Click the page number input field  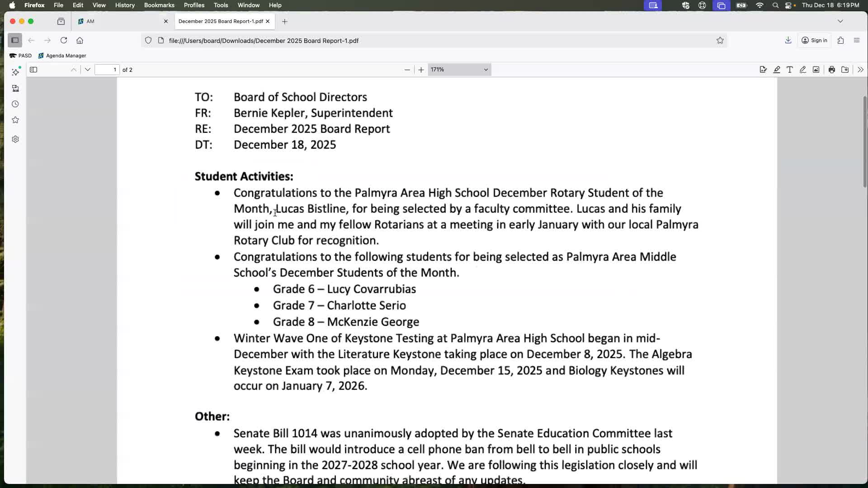[x=107, y=70]
